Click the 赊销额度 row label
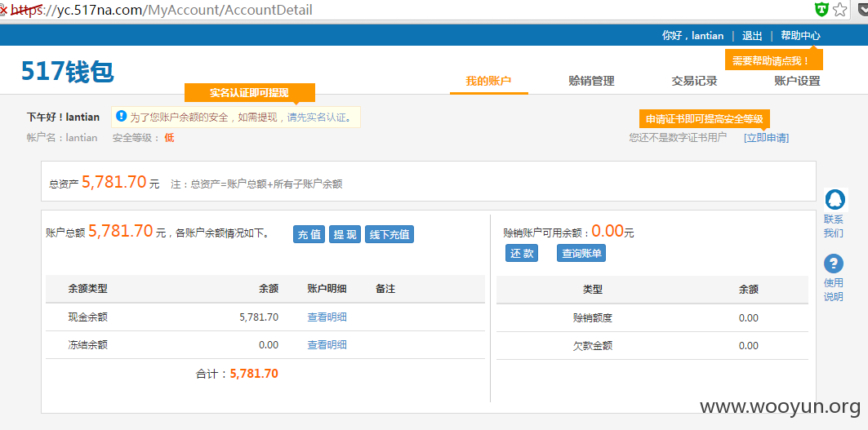Image resolution: width=868 pixels, height=430 pixels. coord(592,317)
